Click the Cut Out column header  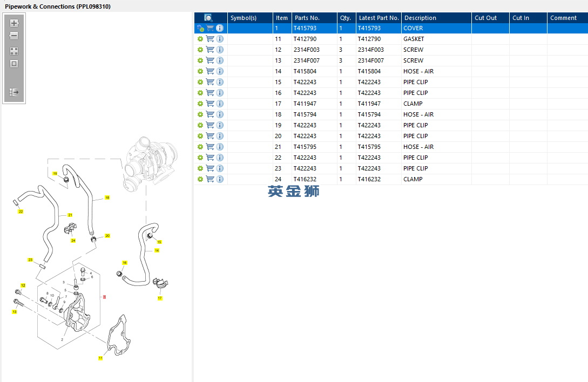pos(490,18)
